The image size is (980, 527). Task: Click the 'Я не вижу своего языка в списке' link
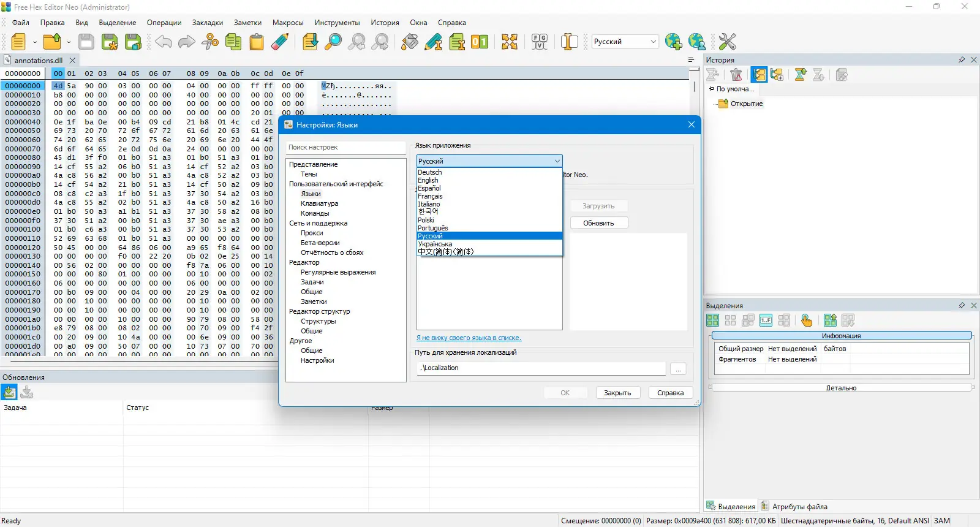tap(469, 338)
